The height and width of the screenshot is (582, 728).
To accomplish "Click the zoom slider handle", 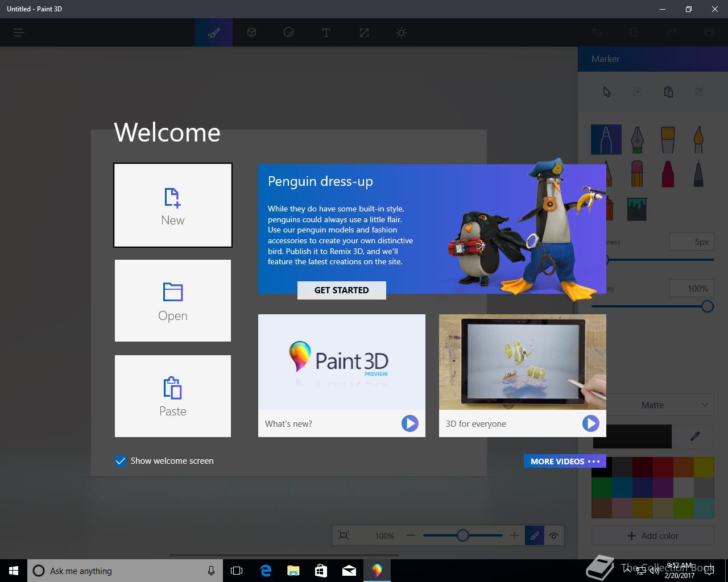I will (x=463, y=535).
